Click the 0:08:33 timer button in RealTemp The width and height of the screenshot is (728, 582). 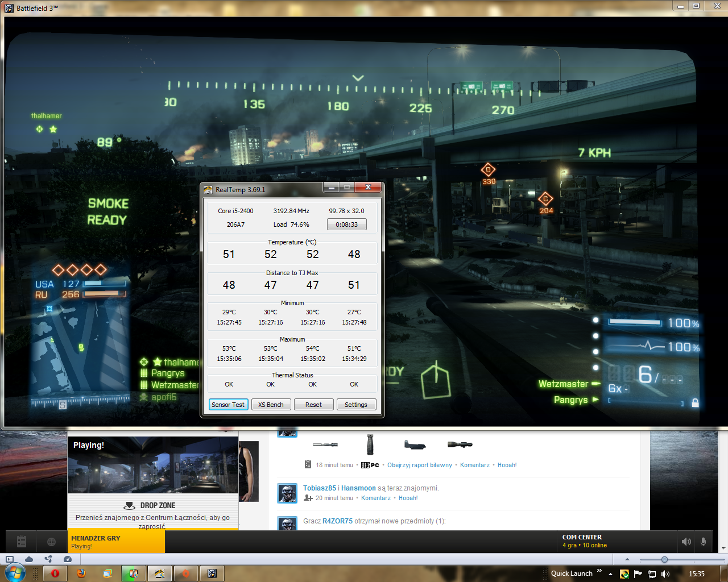[347, 225]
